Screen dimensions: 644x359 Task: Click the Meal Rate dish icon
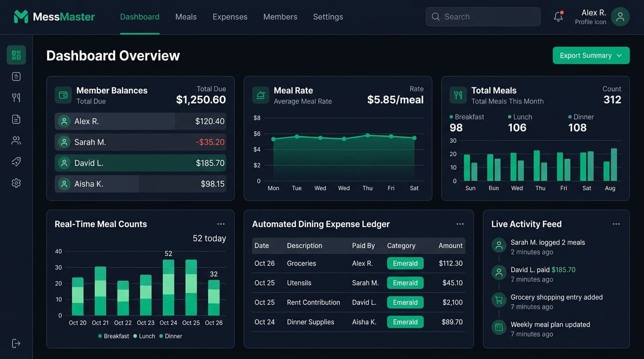(261, 95)
